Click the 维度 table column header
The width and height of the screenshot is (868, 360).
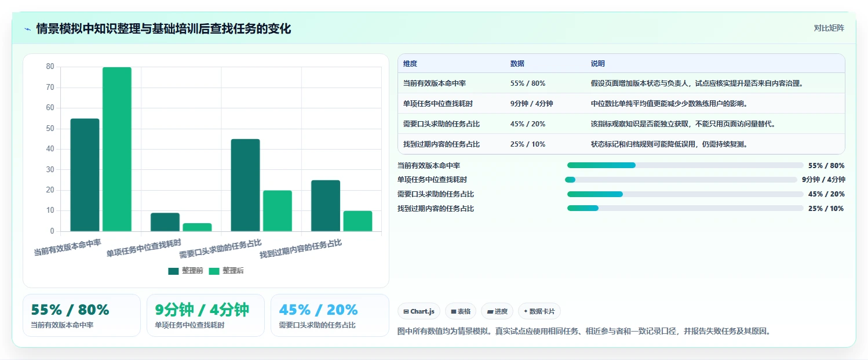pyautogui.click(x=410, y=64)
